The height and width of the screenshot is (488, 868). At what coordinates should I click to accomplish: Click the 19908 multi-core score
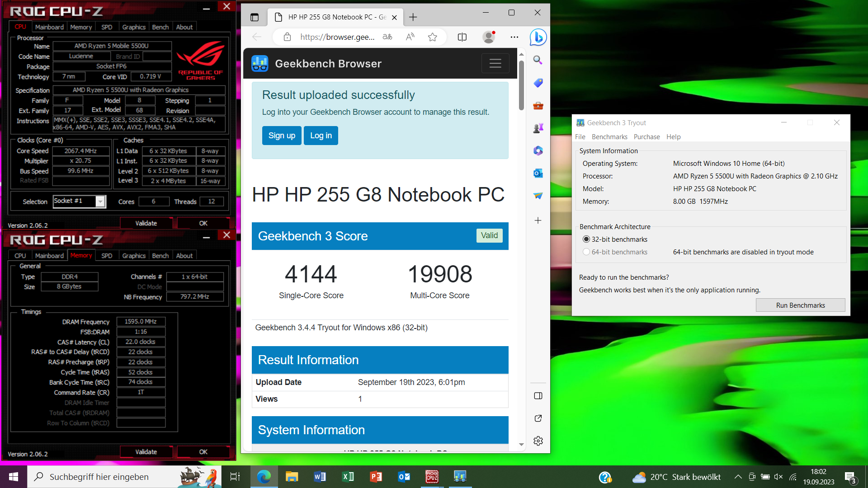pyautogui.click(x=440, y=274)
